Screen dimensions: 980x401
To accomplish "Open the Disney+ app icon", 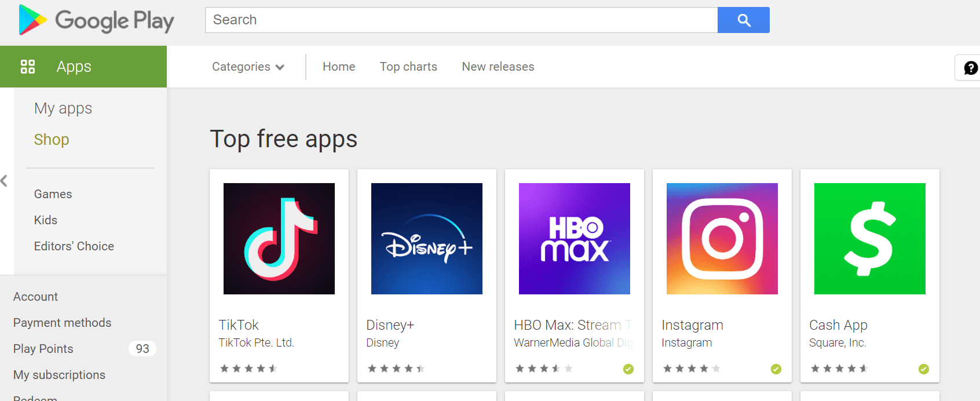I will pos(427,239).
